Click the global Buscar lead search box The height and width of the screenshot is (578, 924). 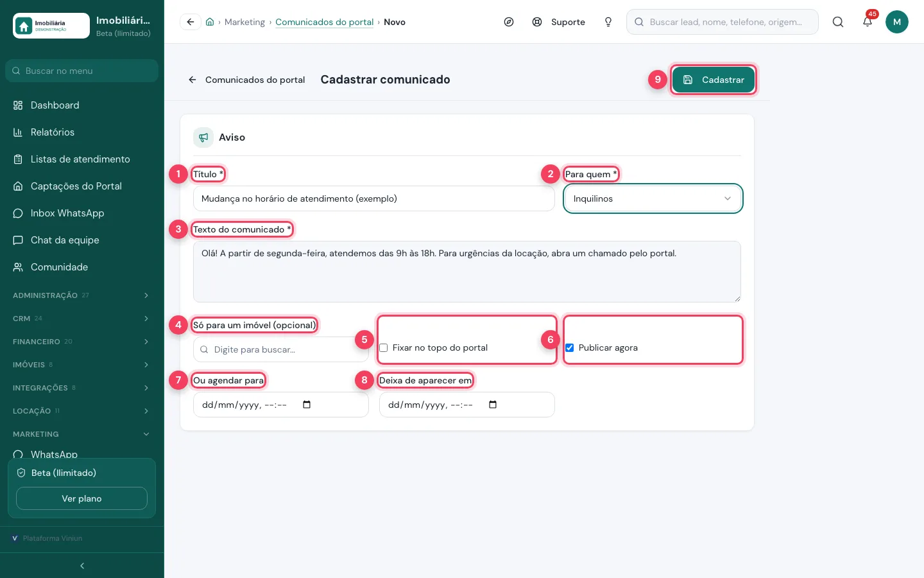[x=723, y=22]
